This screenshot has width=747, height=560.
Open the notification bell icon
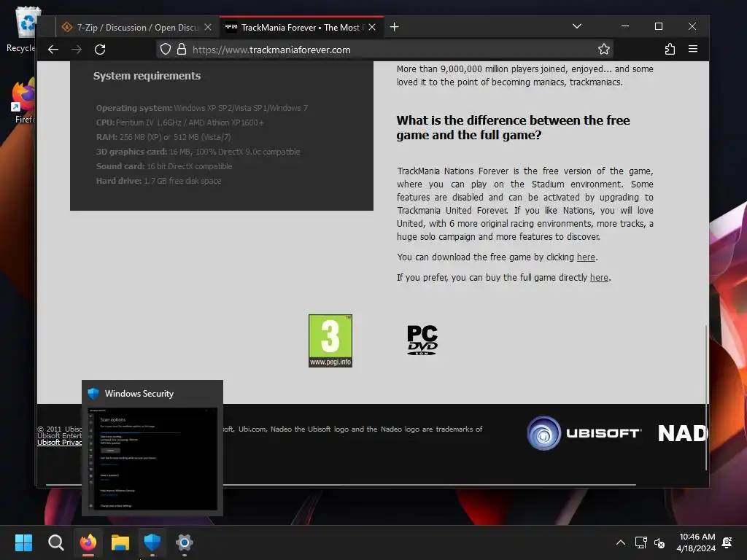(x=727, y=542)
